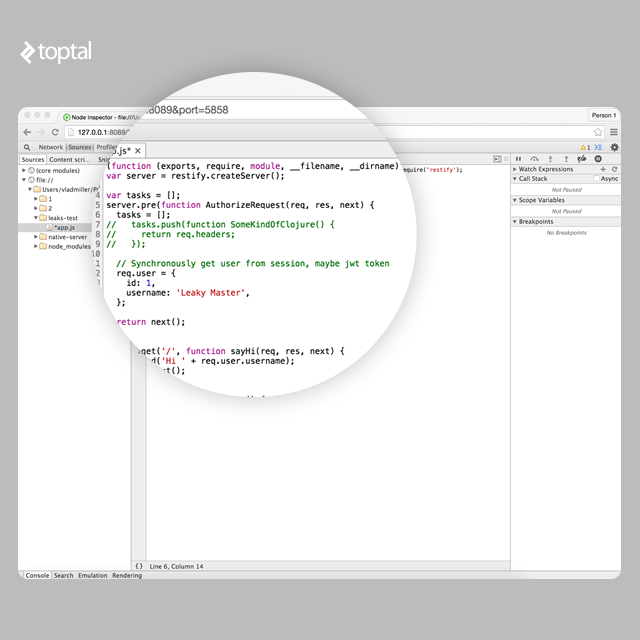Image resolution: width=640 pixels, height=640 pixels.
Task: Click the yellow warning count icon
Action: pyautogui.click(x=585, y=147)
